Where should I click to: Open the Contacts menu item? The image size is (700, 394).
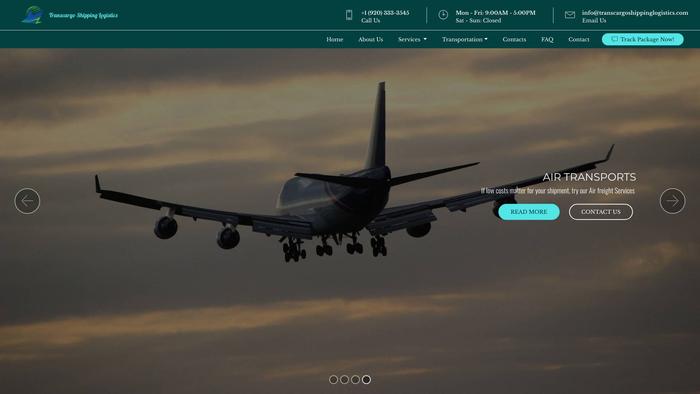(514, 39)
